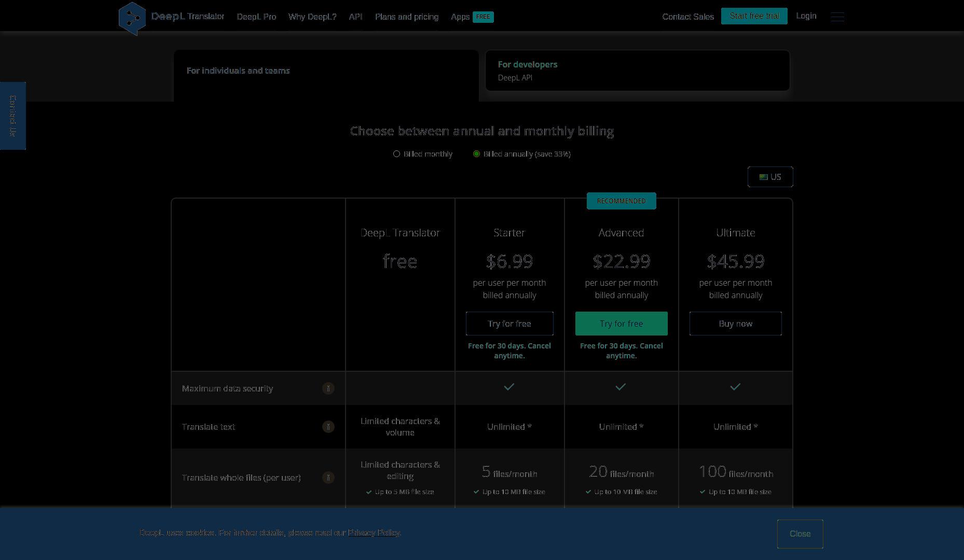964x560 pixels.
Task: Click Contact Sales link
Action: point(688,17)
